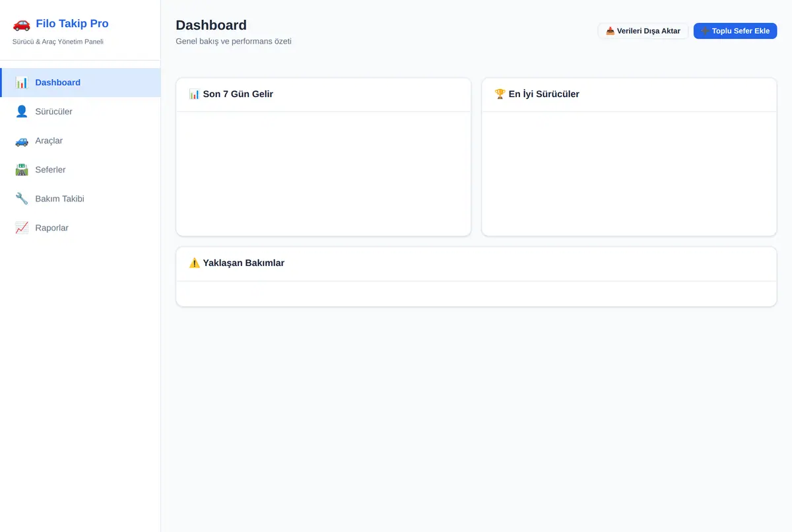Click 'Genel bakış ve performans özeti' text
Screen dimensions: 792x532
tap(234, 41)
